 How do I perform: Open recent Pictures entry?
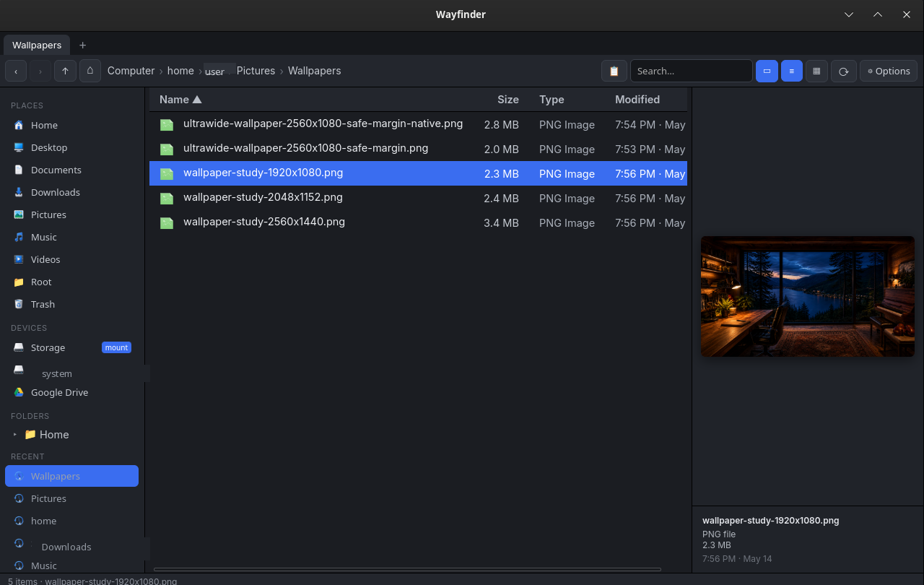(x=72, y=498)
